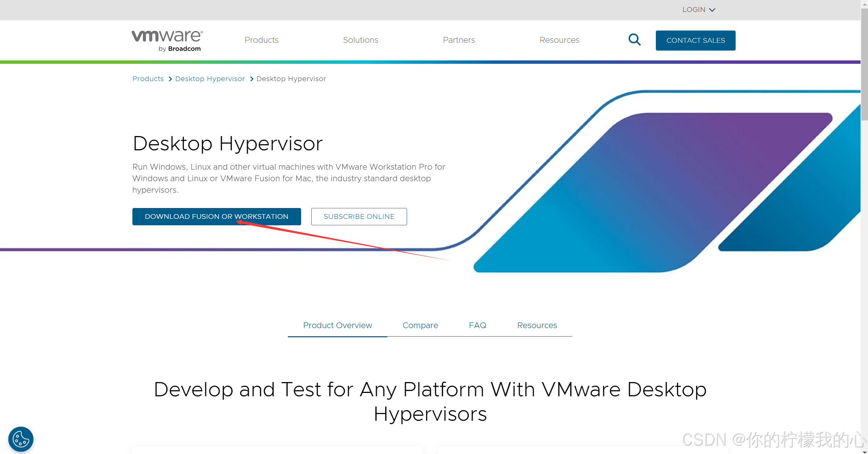
Task: Select the Product Overview tab
Action: (x=337, y=325)
